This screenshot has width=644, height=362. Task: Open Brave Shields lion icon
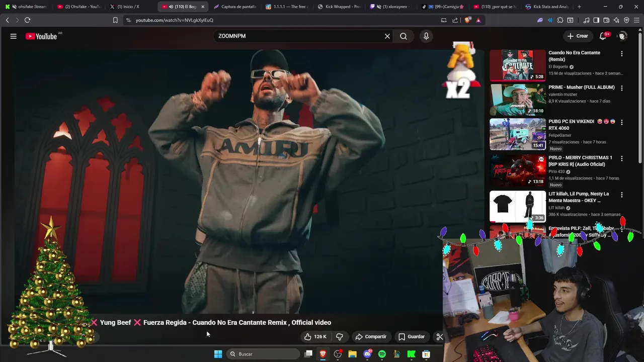point(468,20)
